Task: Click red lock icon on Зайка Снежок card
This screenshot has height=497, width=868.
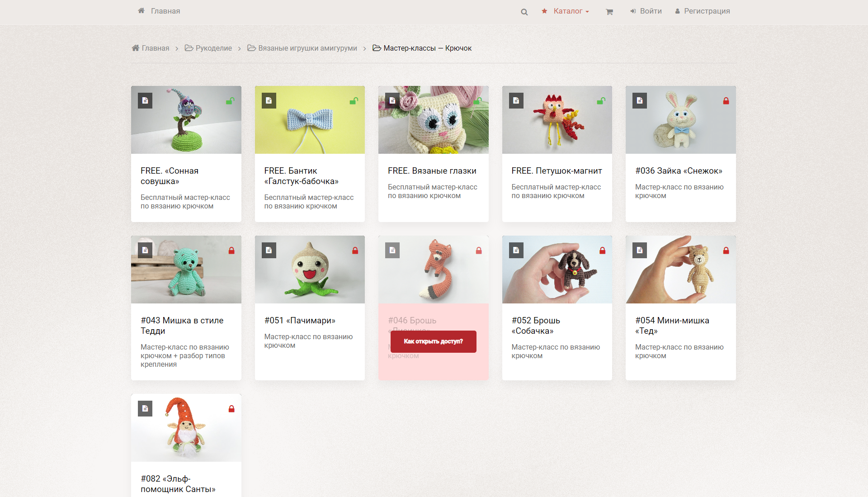Action: tap(726, 101)
